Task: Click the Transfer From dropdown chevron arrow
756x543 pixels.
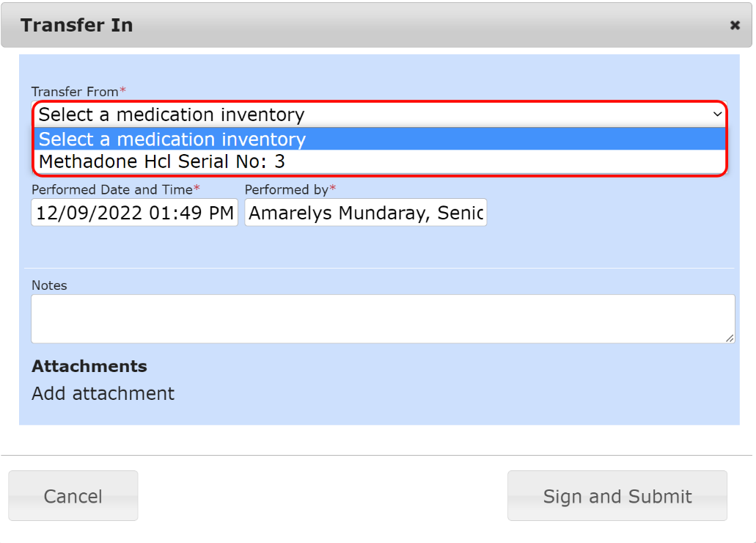Action: (717, 114)
